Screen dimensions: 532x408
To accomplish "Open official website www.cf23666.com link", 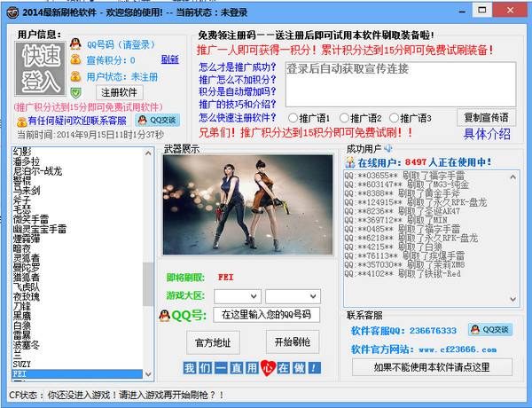I will point(458,349).
